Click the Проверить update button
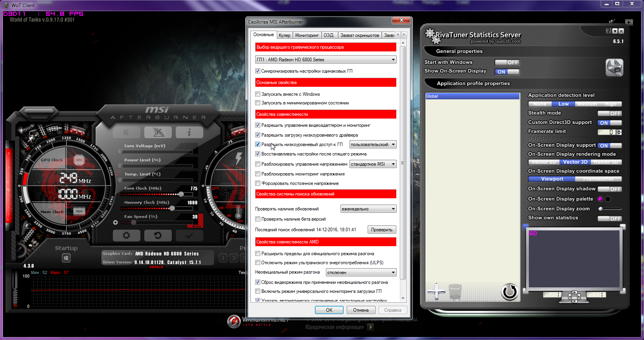The image size is (644, 340). pos(381,230)
